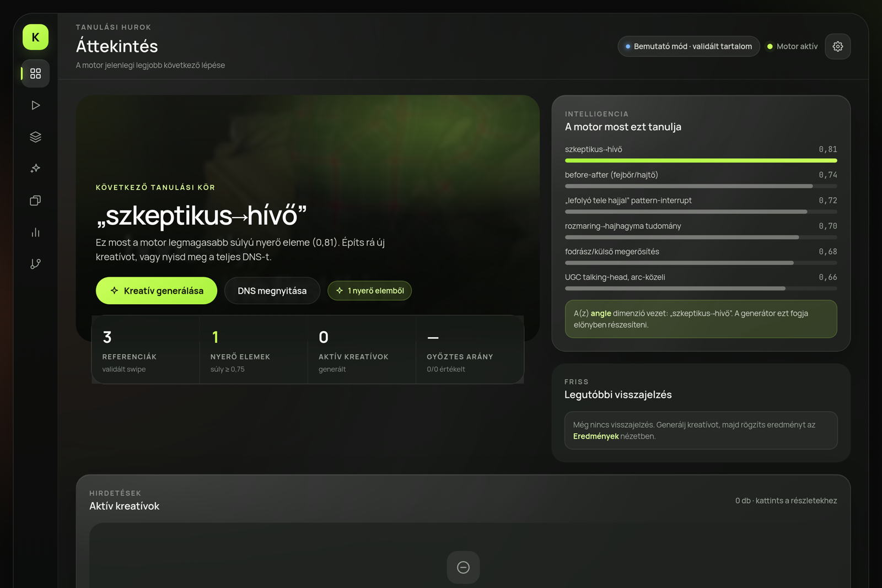Click the 'rozmaring→hajhagyma tudomány' row label

[623, 226]
